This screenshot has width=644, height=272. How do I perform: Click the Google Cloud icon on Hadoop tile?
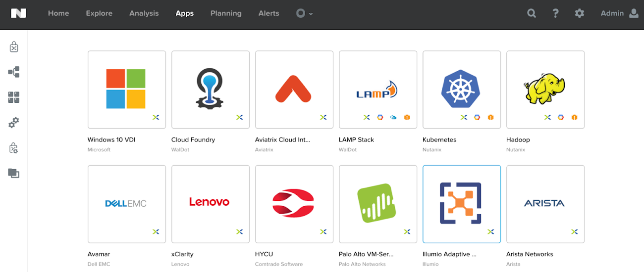561,117
